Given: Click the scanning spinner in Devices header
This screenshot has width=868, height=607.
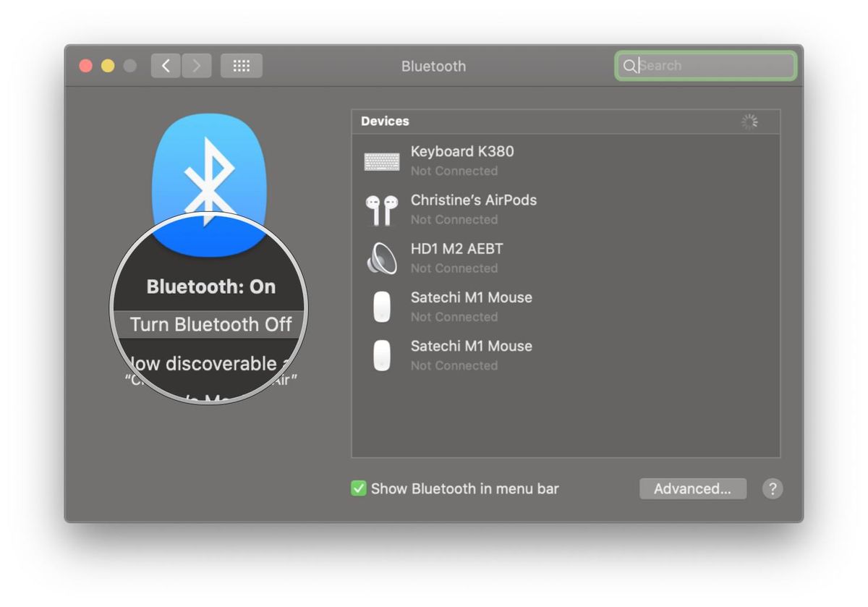Looking at the screenshot, I should click(749, 121).
